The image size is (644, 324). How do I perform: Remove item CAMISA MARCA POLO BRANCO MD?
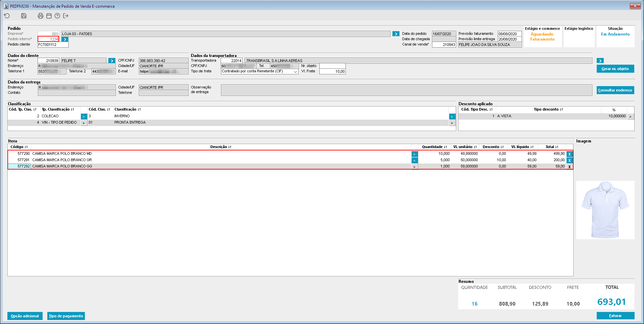[x=570, y=154]
